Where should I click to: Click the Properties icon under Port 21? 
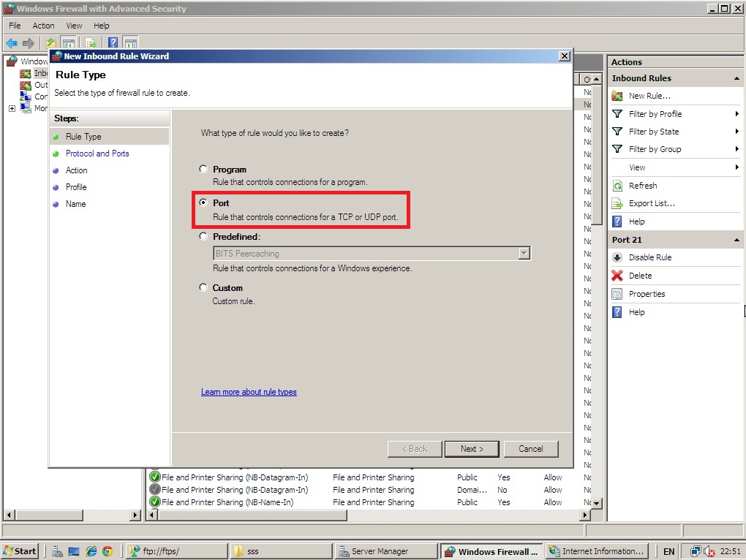click(617, 294)
